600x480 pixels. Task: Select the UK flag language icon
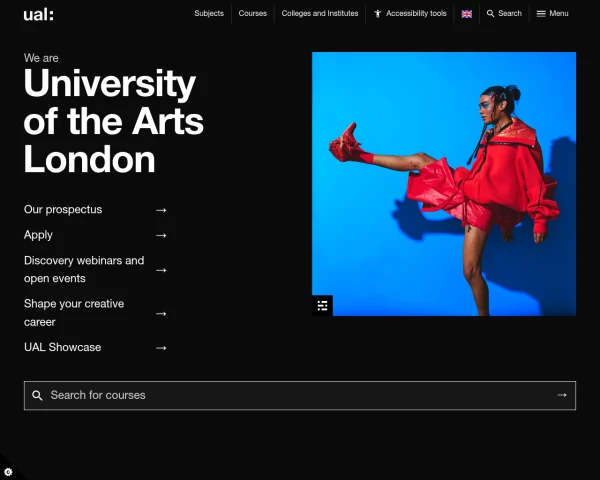click(x=467, y=14)
